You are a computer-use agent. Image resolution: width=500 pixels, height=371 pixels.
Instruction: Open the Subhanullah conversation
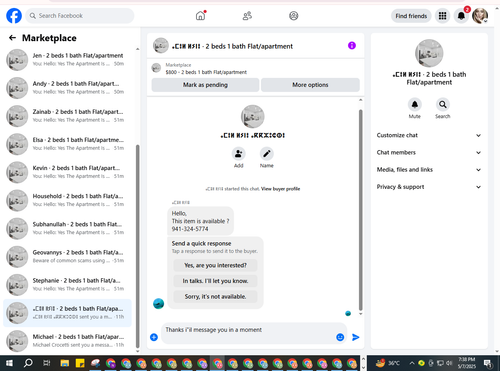68,228
